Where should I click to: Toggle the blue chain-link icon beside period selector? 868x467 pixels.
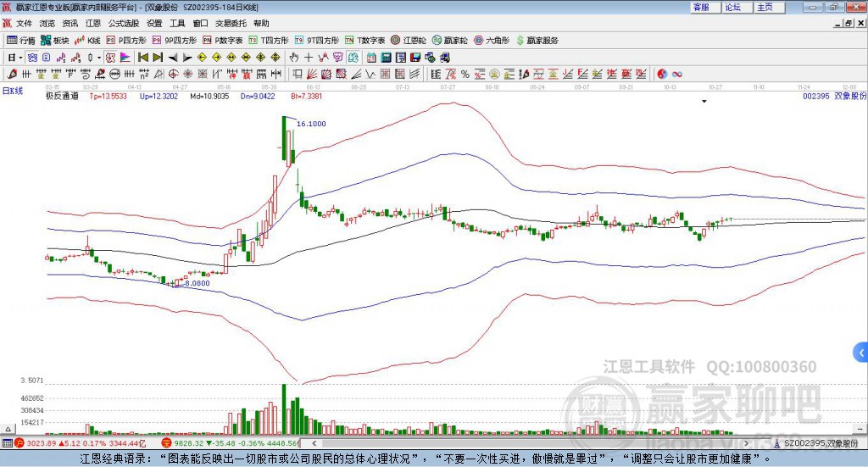tap(32, 58)
